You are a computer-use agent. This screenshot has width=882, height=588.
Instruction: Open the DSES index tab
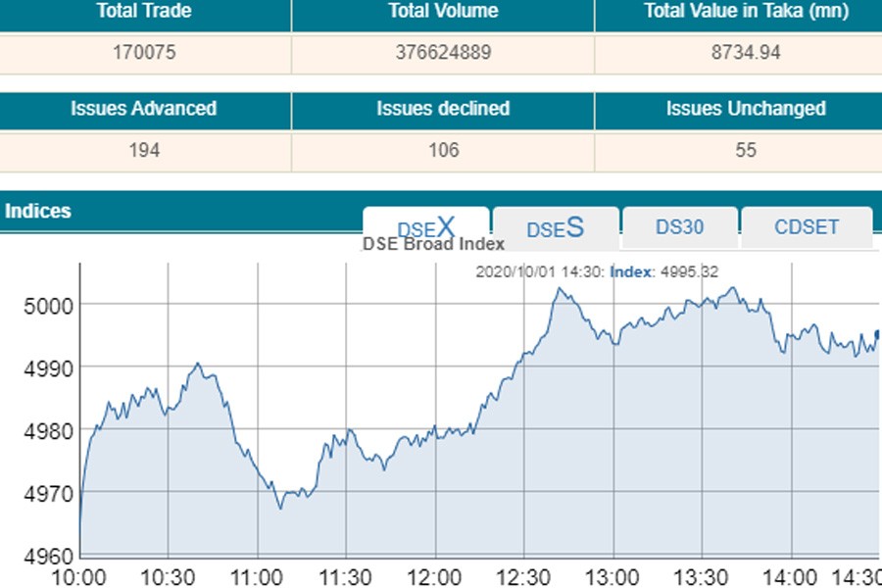click(555, 228)
